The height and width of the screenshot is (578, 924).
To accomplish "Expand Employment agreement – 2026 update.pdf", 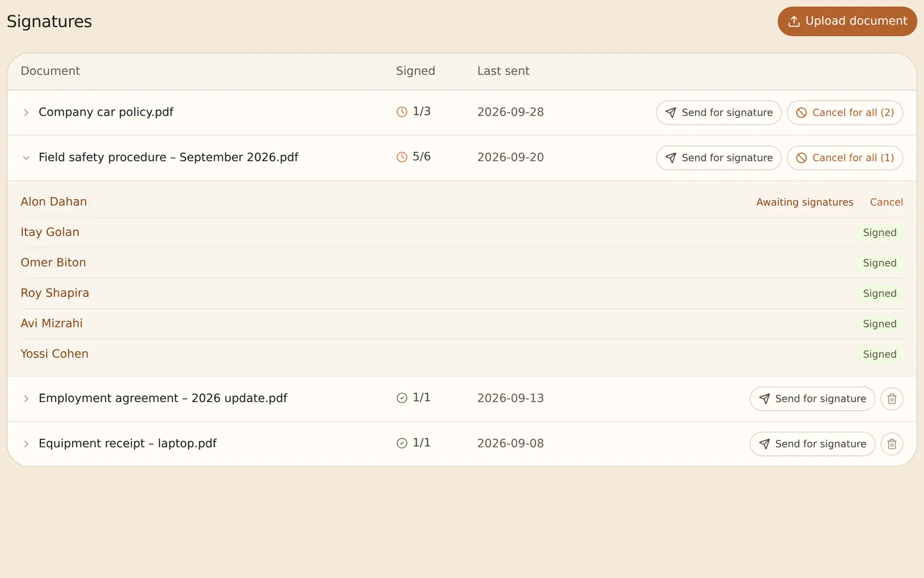I will click(x=26, y=399).
